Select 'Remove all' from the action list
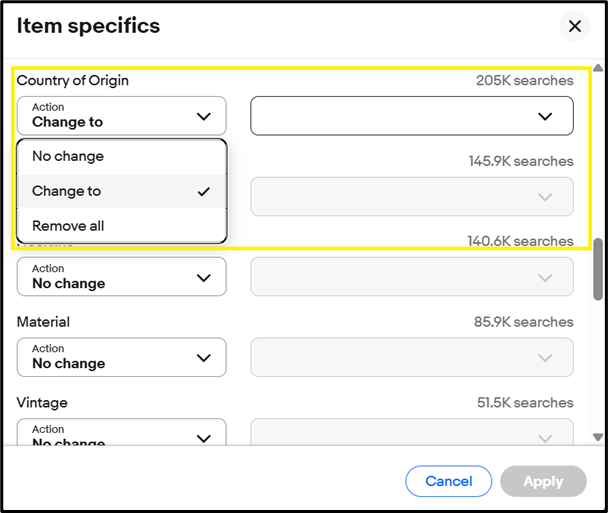The height and width of the screenshot is (513, 608). (x=68, y=226)
